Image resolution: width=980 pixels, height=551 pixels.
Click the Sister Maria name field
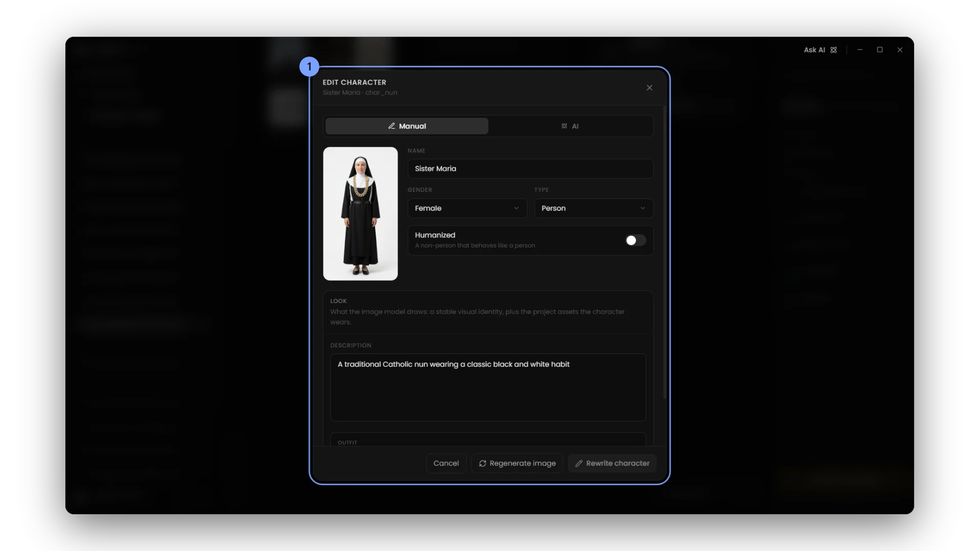coord(530,168)
